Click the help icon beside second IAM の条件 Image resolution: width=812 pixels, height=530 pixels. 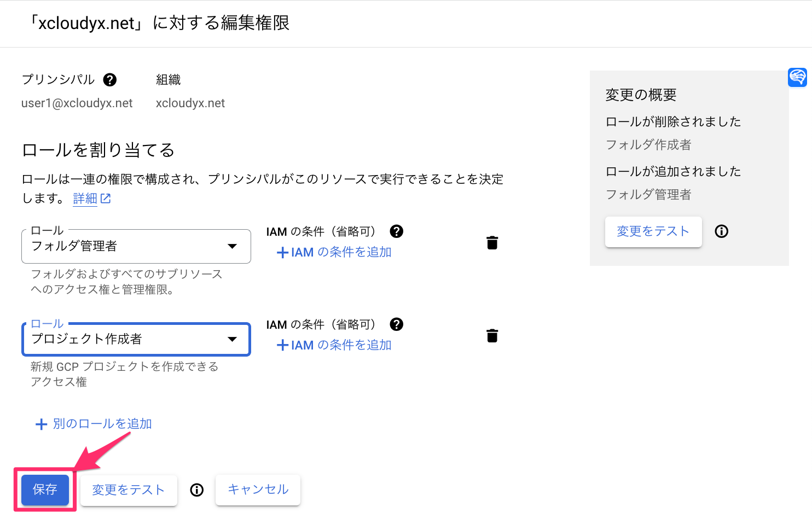[x=396, y=324]
